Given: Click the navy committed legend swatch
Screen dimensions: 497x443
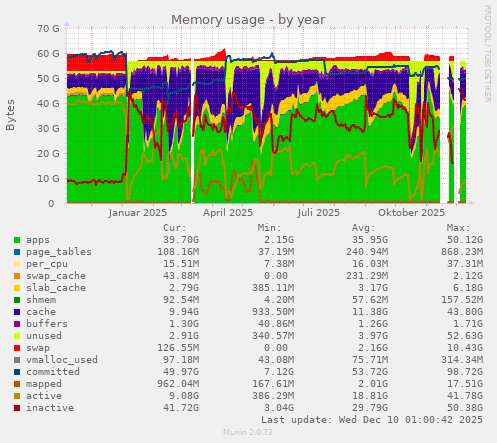Looking at the screenshot, I should click(x=17, y=372).
